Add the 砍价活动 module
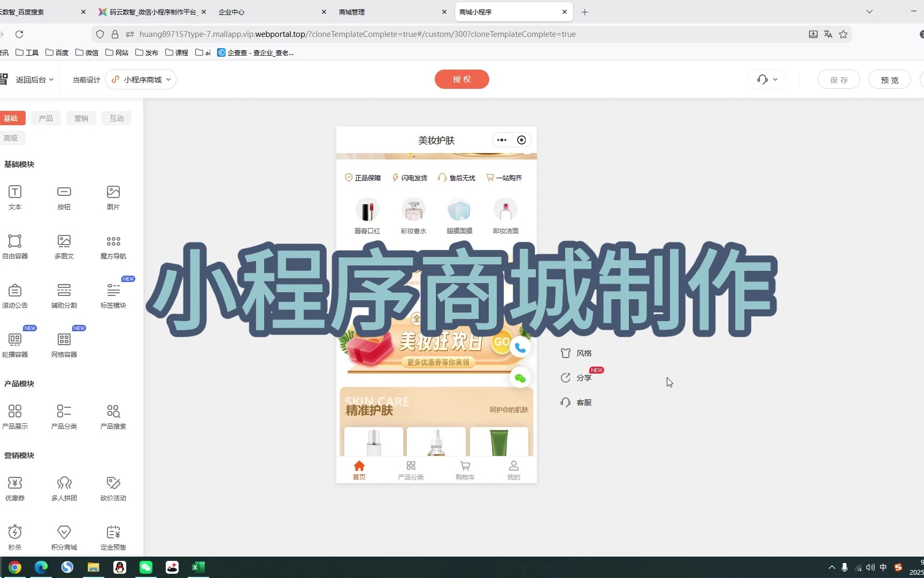The height and width of the screenshot is (578, 924). pyautogui.click(x=113, y=488)
